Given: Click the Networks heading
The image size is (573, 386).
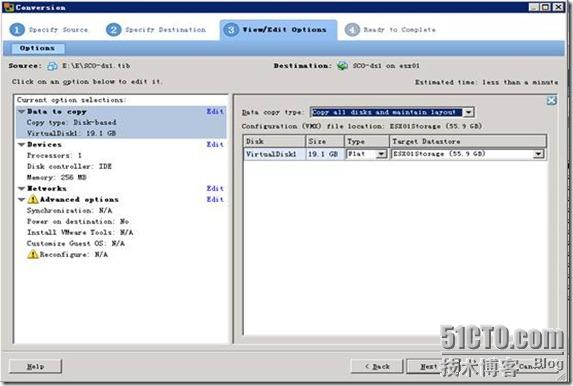Looking at the screenshot, I should pyautogui.click(x=47, y=188).
